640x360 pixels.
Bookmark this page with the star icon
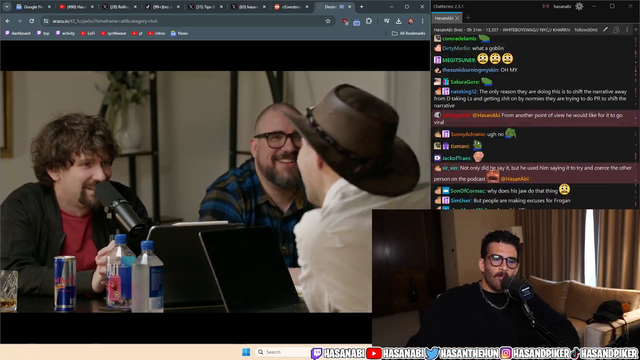coord(328,21)
